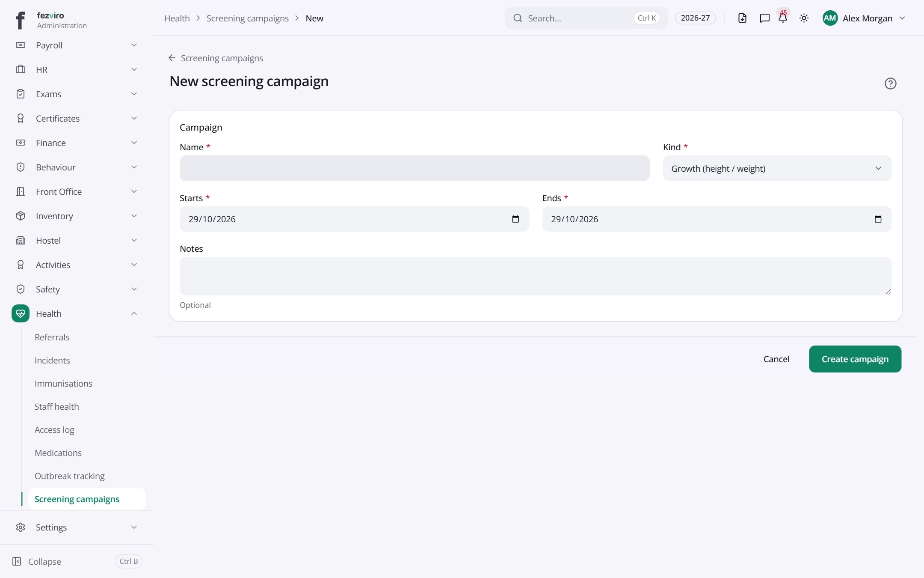The height and width of the screenshot is (578, 924).
Task: Click the Inventory box icon
Action: [x=21, y=216]
